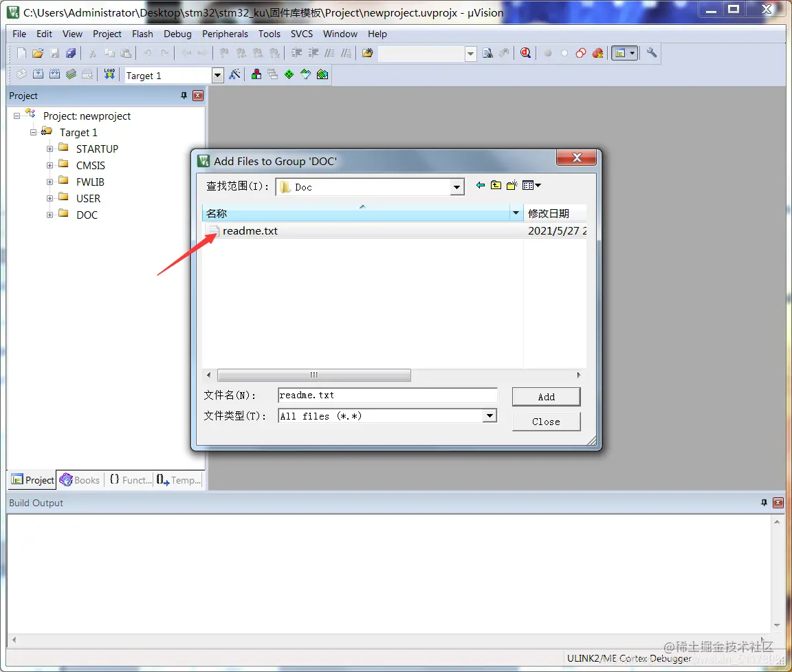The image size is (792, 672).
Task: Open Find in Files tool
Action: click(x=367, y=53)
